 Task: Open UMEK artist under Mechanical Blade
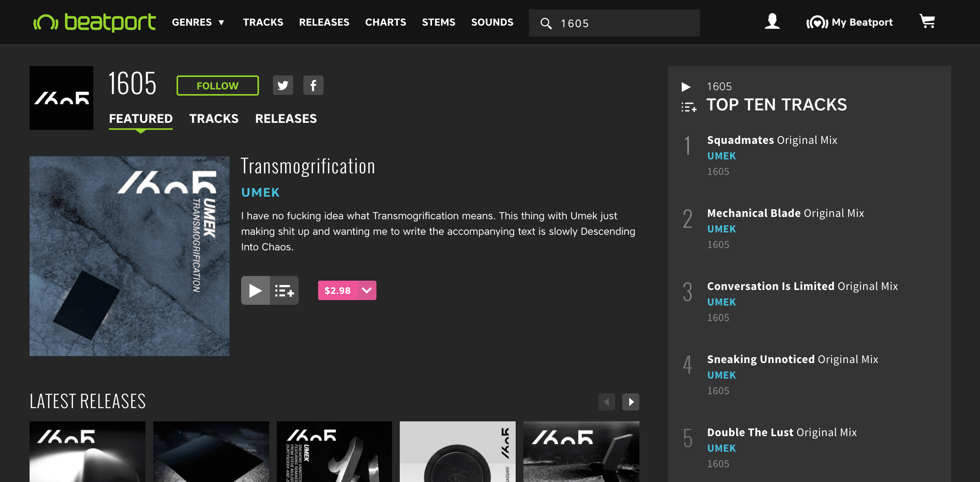tap(721, 229)
